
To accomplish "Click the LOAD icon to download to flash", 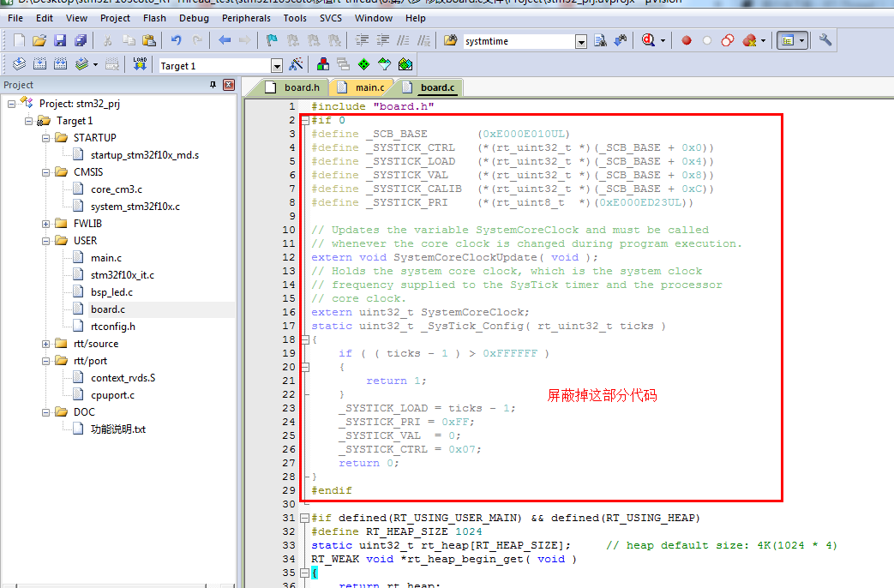I will tap(139, 63).
